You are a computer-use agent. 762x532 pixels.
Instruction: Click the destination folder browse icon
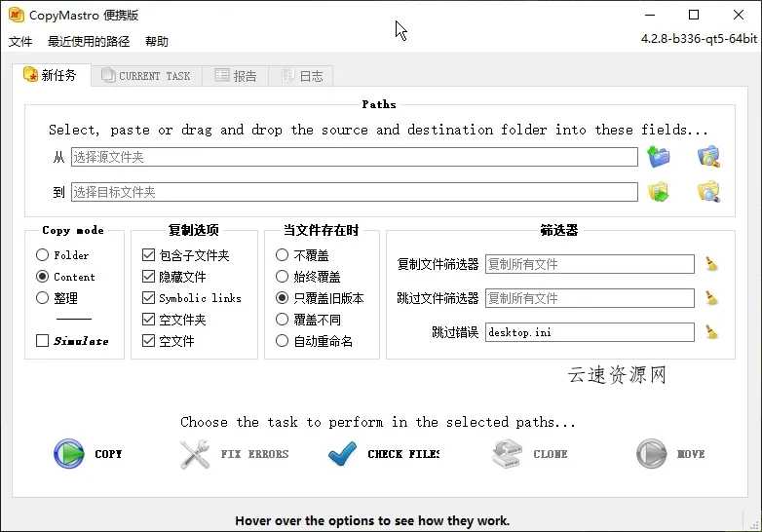tap(659, 192)
